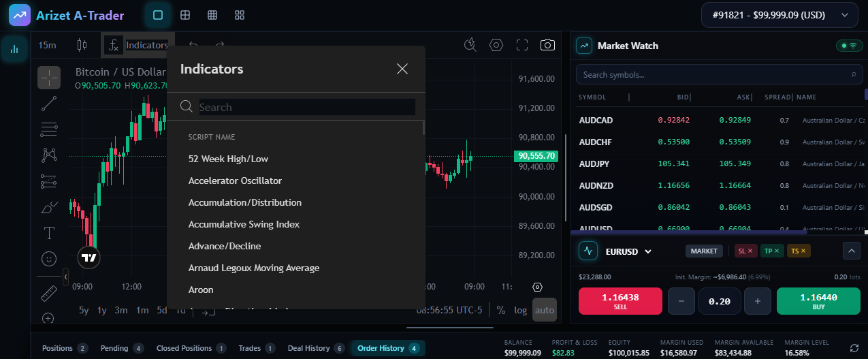Screen dimensions: 868x359
Task: Select the pattern drawing tool
Action: point(49,155)
